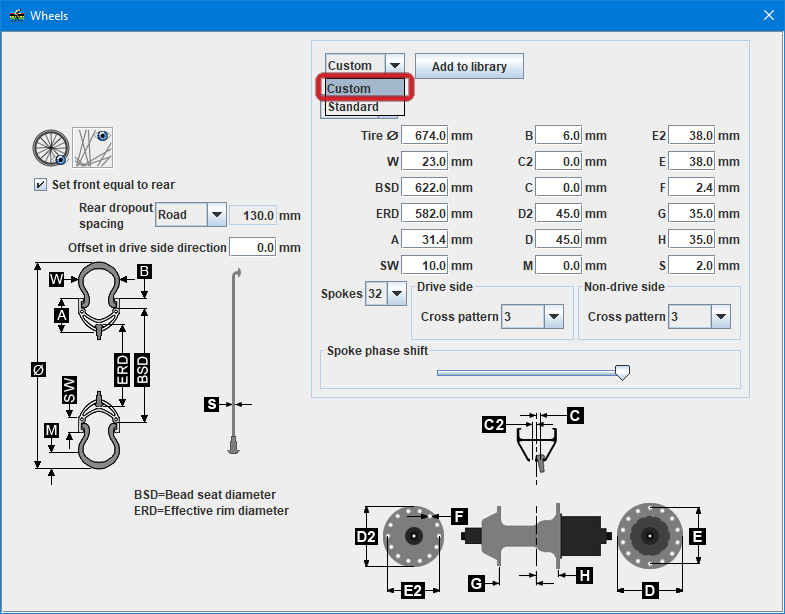785x614 pixels.
Task: Click the SW 10.0 input field
Action: tap(425, 266)
